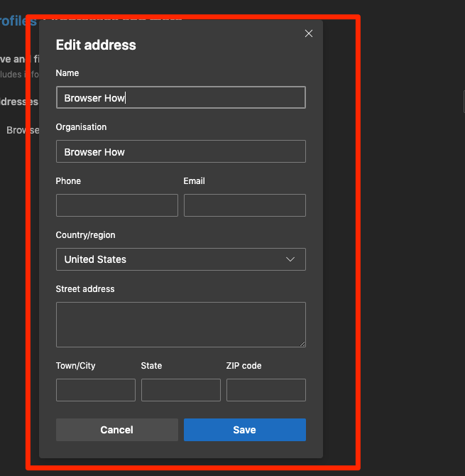Click the Street address label
465x476 pixels.
tap(85, 289)
